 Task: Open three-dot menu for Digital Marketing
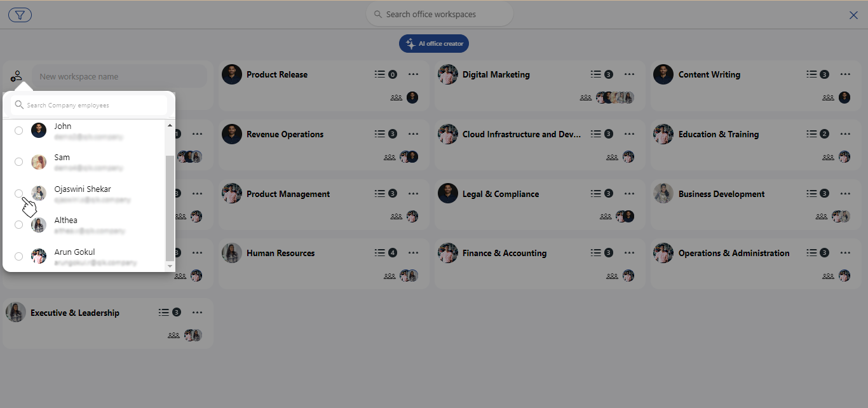629,74
